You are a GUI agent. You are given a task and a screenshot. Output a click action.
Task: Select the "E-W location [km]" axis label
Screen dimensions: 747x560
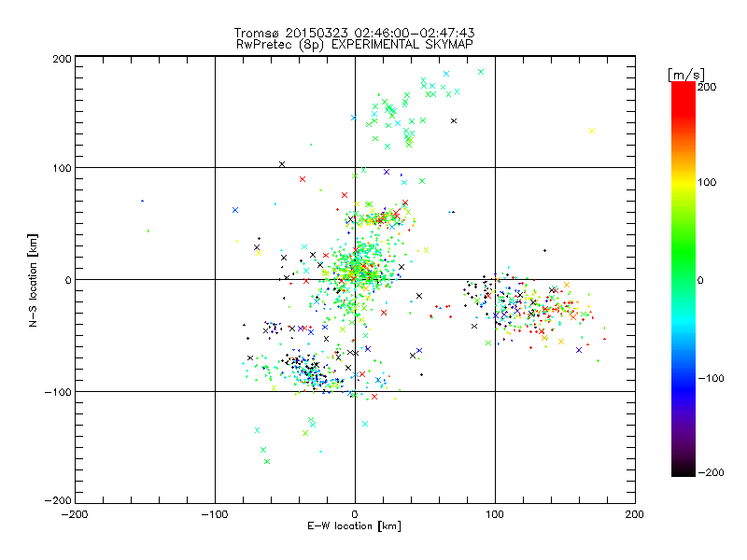(354, 526)
